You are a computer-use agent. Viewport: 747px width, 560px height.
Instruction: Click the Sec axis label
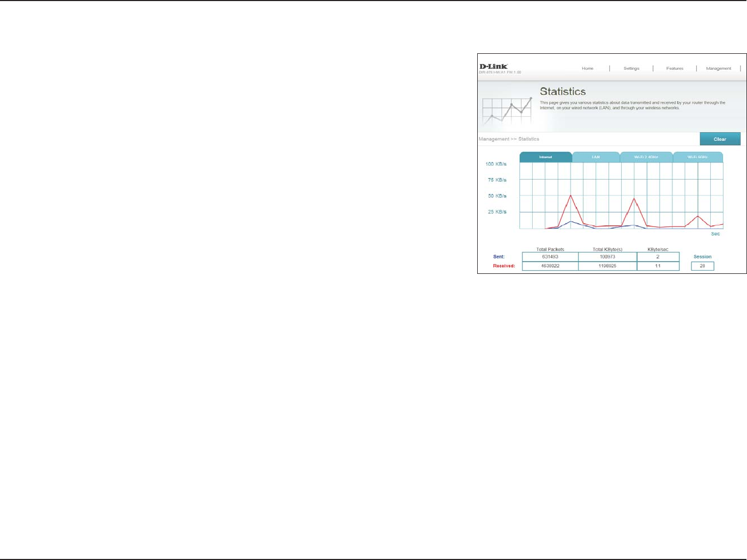pos(716,234)
